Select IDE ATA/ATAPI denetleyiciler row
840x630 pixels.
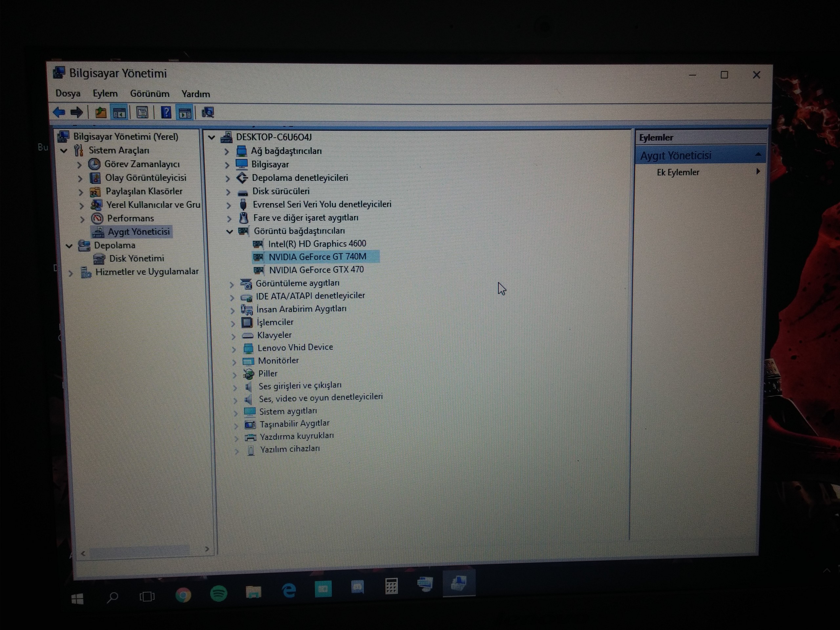click(310, 296)
